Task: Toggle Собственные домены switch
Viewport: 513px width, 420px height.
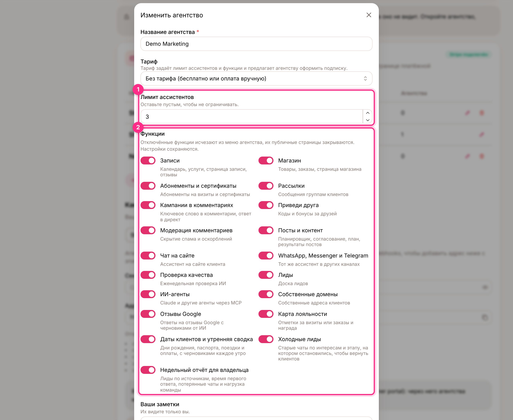Action: click(266, 294)
